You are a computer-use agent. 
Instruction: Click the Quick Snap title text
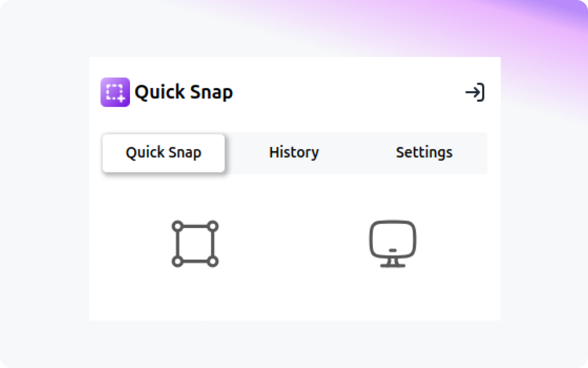[184, 92]
